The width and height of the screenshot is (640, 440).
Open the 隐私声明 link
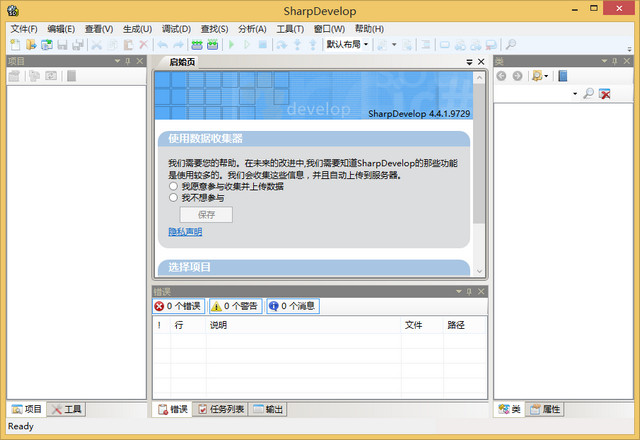click(x=185, y=231)
